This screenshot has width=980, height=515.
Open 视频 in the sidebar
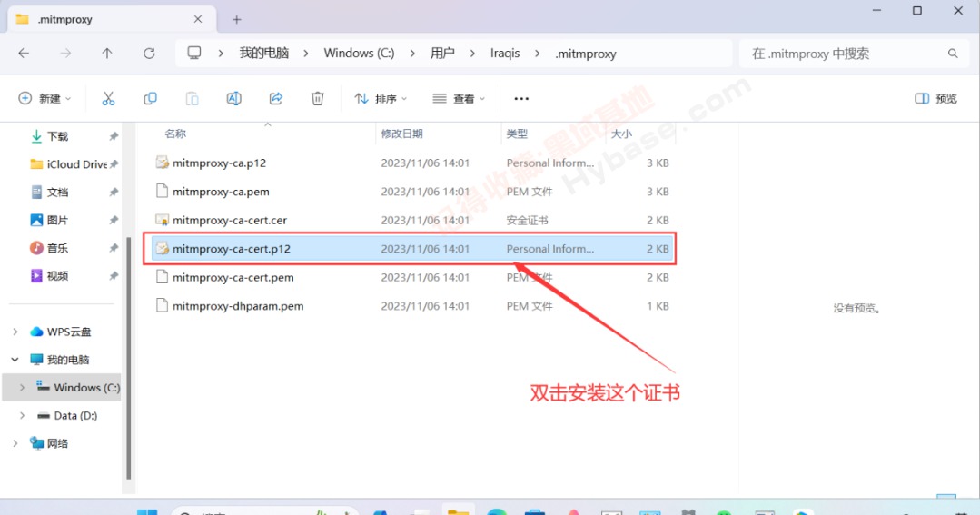point(57,275)
